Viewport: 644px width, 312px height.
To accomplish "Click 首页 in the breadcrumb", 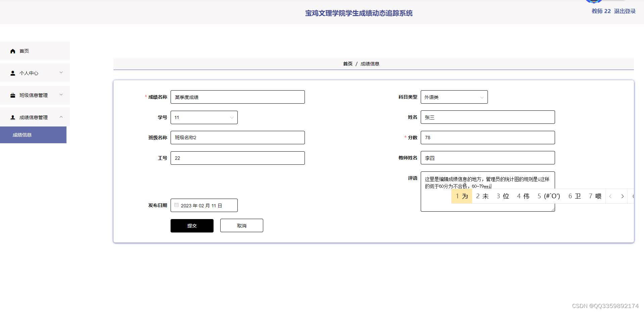I will click(x=348, y=64).
